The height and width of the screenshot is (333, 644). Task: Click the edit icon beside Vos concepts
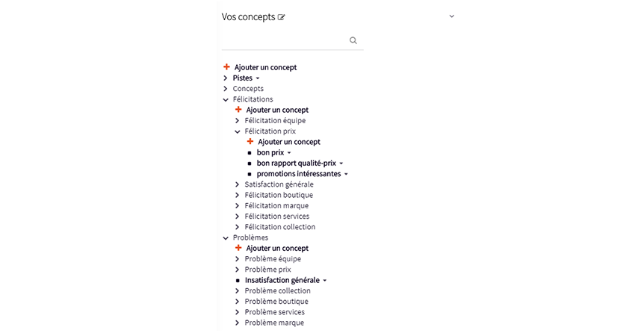tap(282, 17)
